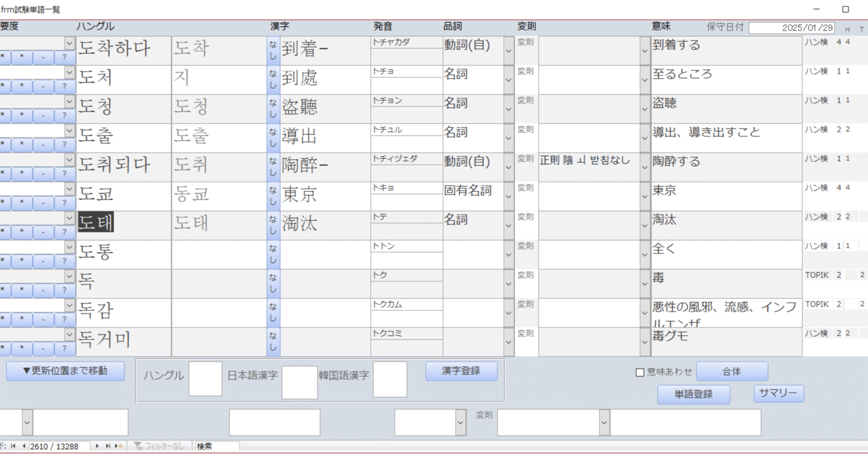The width and height of the screenshot is (868, 454).
Task: Create a new blank record with starred arrow
Action: (118, 446)
